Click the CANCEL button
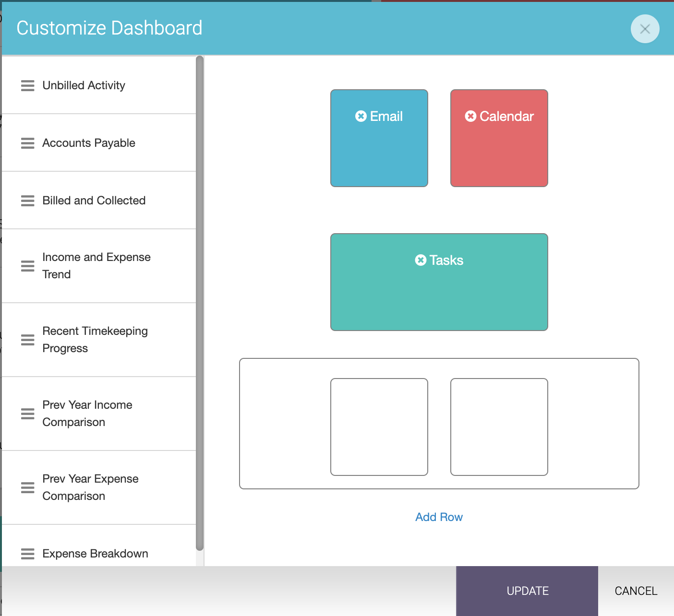This screenshot has height=616, width=674. pos(636,591)
